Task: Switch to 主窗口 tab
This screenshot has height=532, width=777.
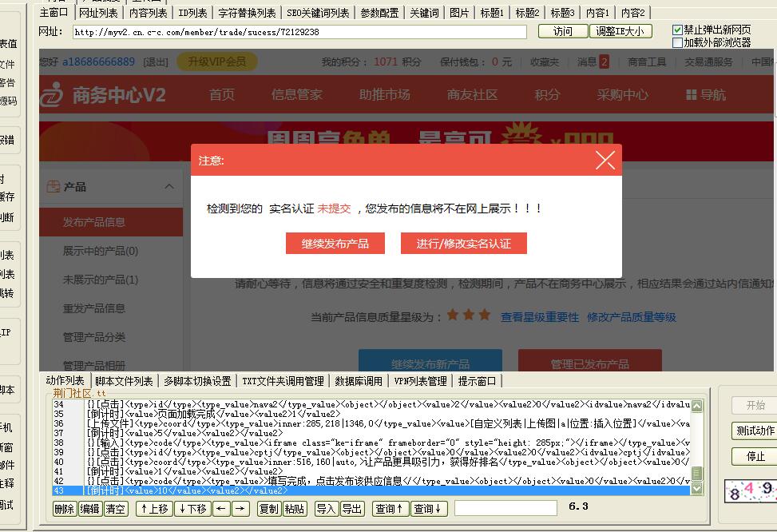Action: 54,13
